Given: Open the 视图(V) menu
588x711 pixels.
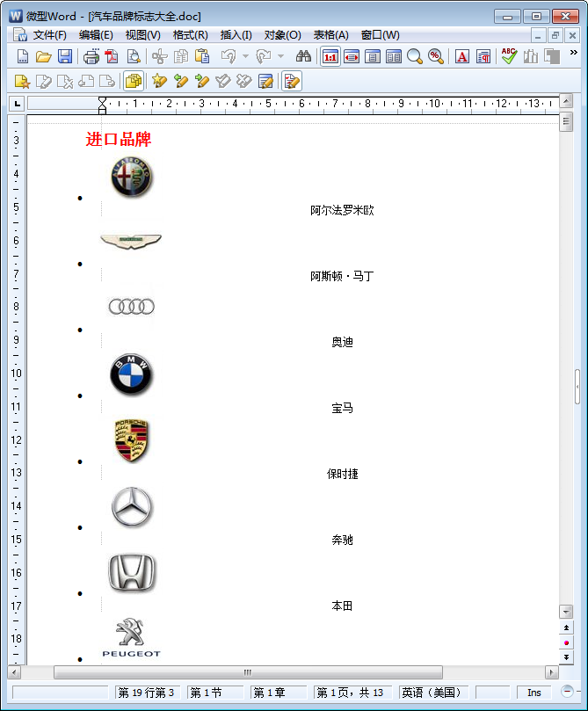Looking at the screenshot, I should tap(142, 35).
